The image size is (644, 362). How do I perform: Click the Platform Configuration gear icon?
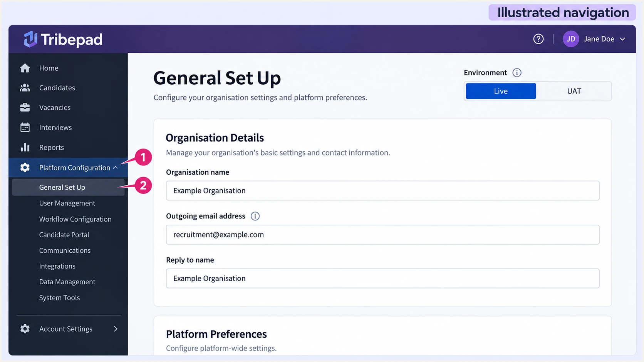pyautogui.click(x=25, y=167)
